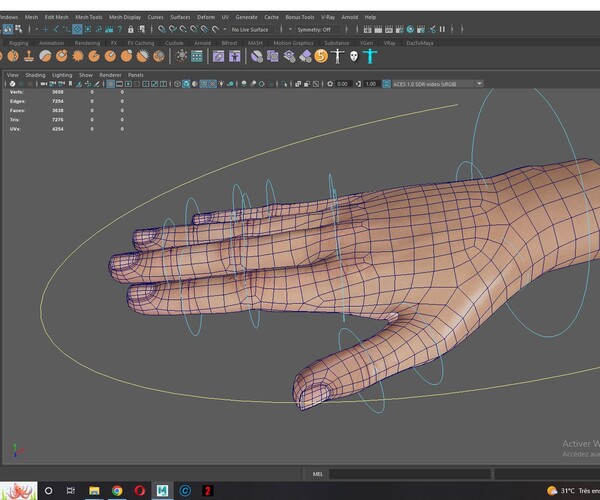Switch to the XGen shelf tab
This screenshot has width=600, height=500.
coord(366,43)
